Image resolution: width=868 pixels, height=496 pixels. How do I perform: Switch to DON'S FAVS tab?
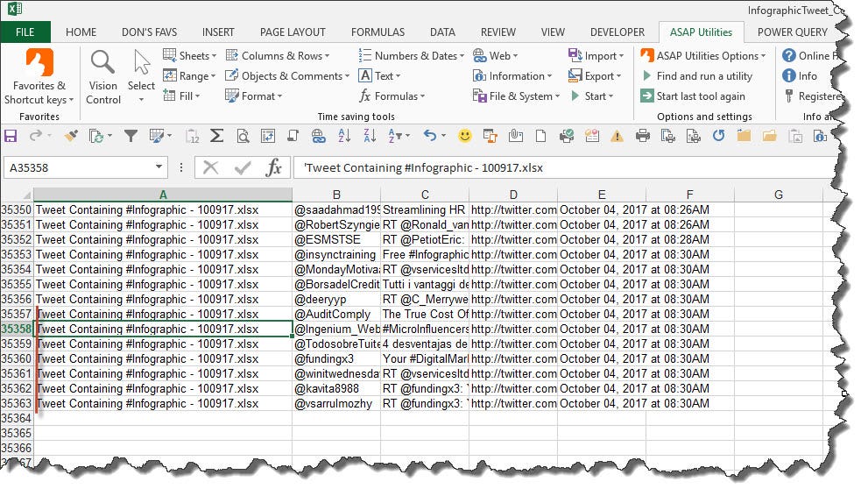[150, 32]
